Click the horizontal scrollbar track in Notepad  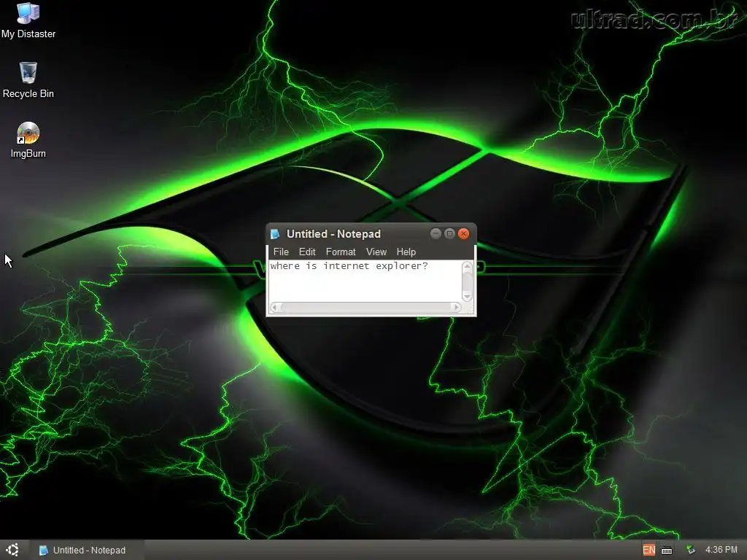point(365,307)
